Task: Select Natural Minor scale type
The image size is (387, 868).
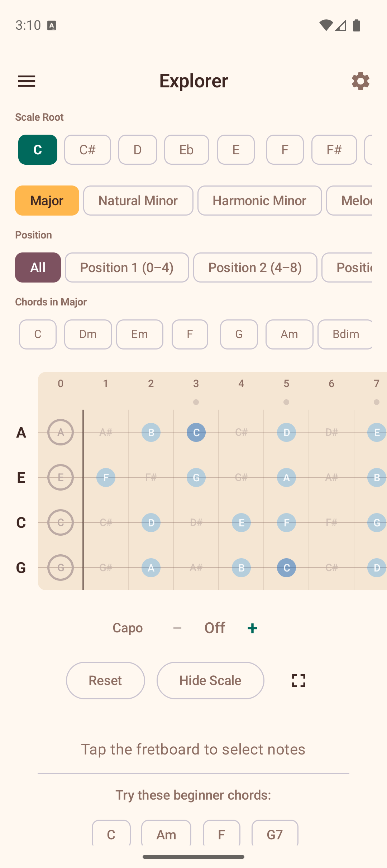Action: [x=138, y=201]
